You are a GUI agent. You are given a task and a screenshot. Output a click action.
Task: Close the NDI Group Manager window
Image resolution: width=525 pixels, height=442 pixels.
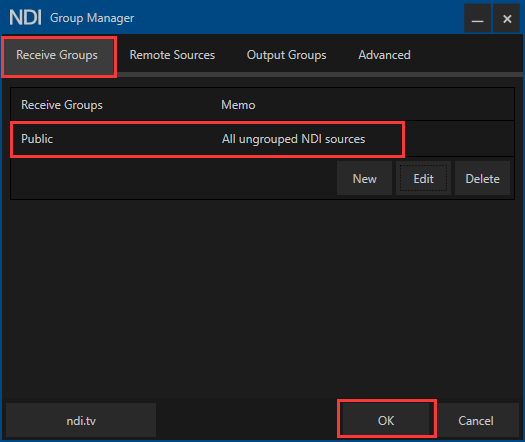coord(507,18)
